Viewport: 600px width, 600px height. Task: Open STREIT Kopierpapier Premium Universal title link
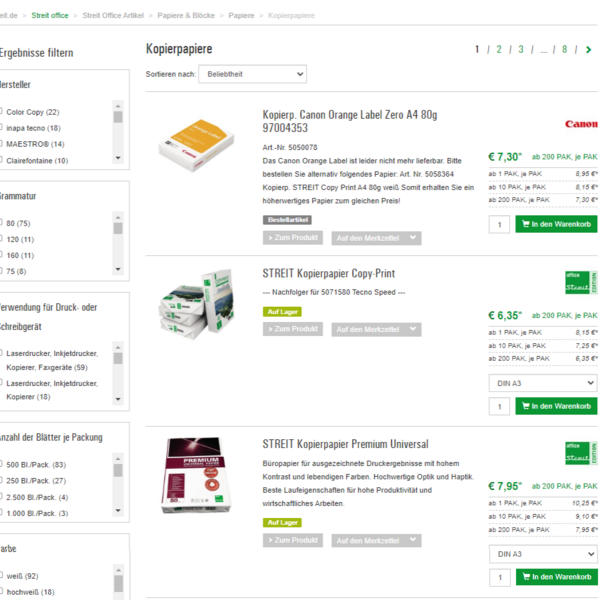pyautogui.click(x=345, y=444)
